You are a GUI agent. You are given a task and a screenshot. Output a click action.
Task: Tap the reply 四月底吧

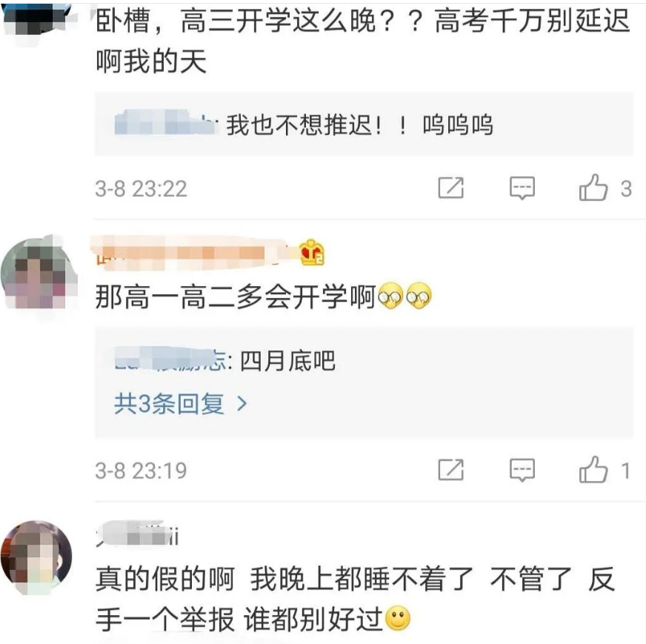[287, 361]
